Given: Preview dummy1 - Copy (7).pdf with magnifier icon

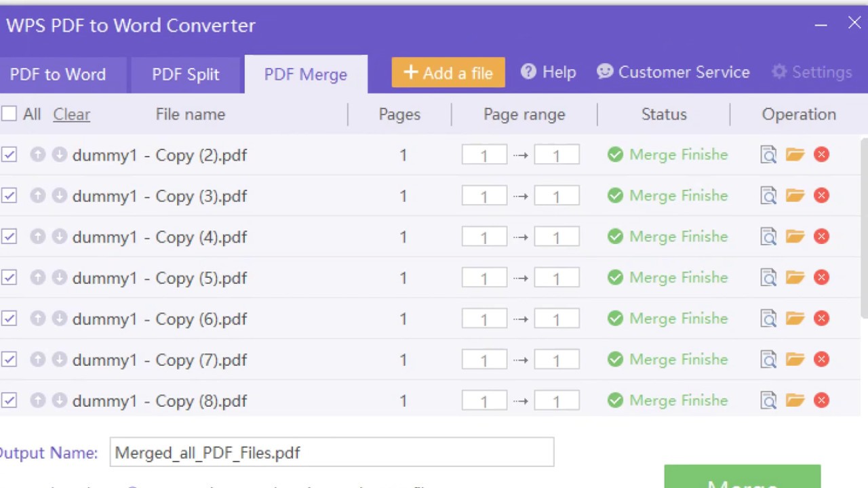Looking at the screenshot, I should (x=768, y=360).
